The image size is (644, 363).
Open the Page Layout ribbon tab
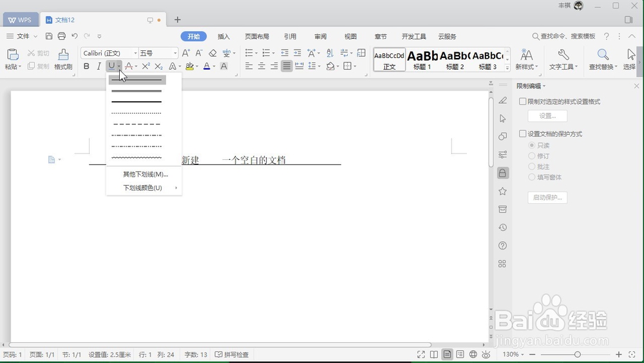pyautogui.click(x=257, y=36)
